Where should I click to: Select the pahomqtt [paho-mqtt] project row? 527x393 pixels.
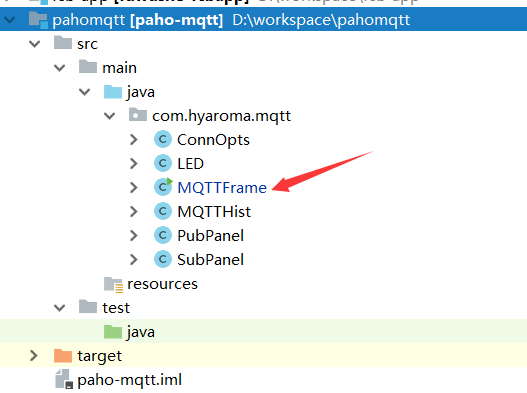click(x=264, y=20)
